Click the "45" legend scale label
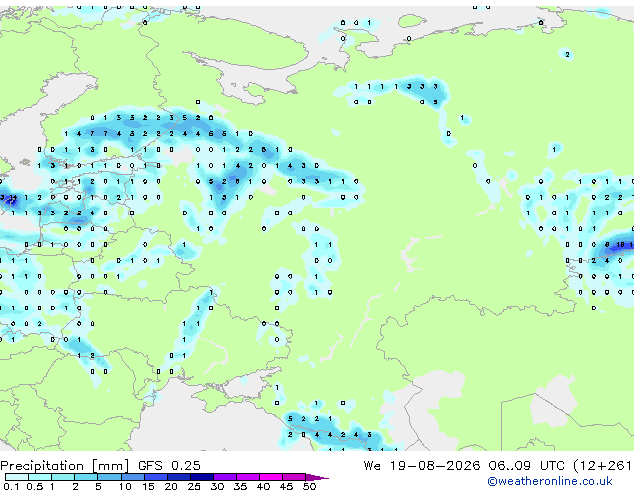 click(x=286, y=486)
